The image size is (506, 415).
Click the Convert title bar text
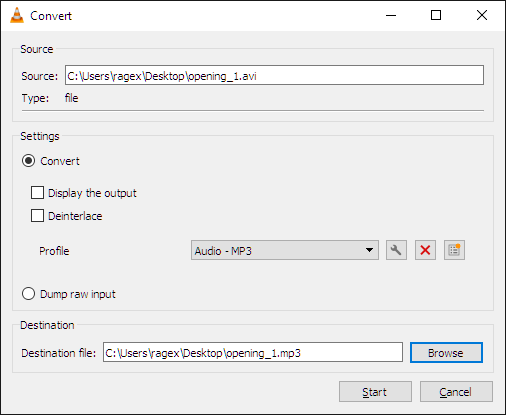51,16
